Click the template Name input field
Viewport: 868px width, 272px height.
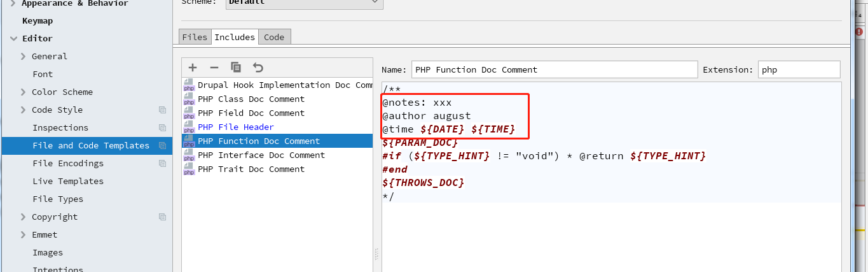click(x=555, y=69)
